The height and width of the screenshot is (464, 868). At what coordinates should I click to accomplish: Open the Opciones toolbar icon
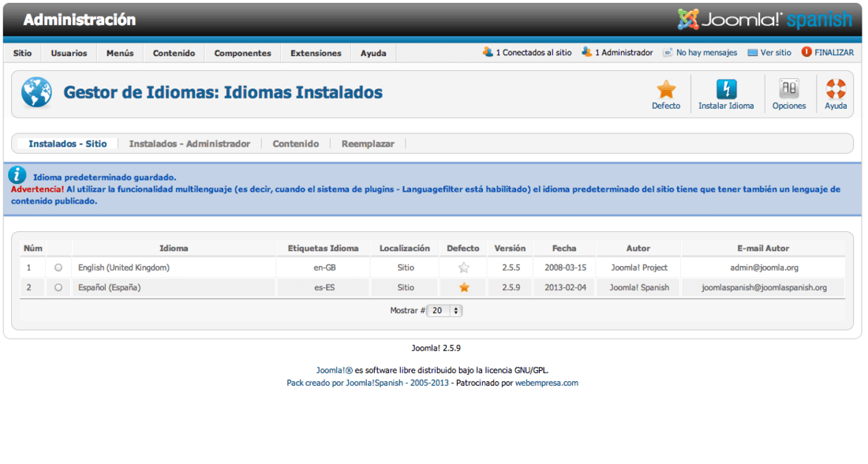789,88
